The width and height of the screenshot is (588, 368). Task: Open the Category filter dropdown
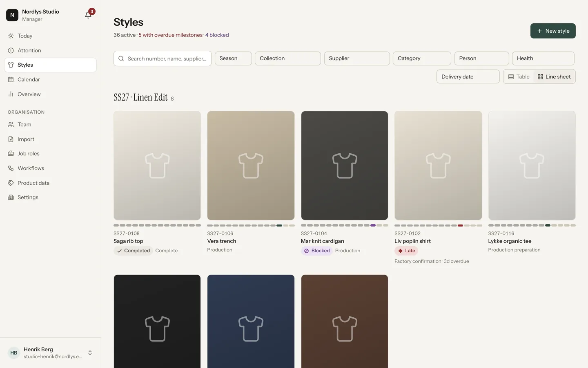pos(422,58)
